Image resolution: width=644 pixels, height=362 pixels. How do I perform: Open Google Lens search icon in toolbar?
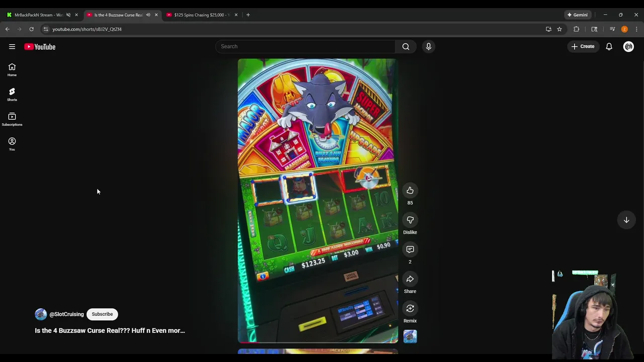pos(594,29)
